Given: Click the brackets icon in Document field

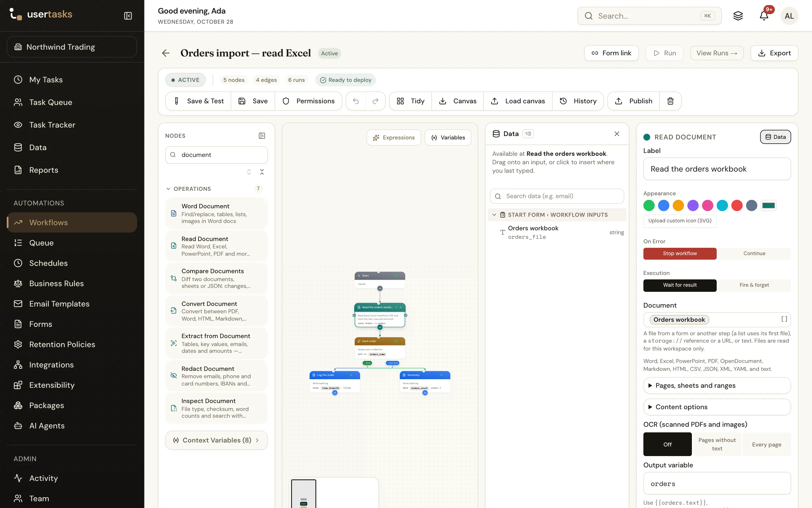Looking at the screenshot, I should [x=784, y=319].
